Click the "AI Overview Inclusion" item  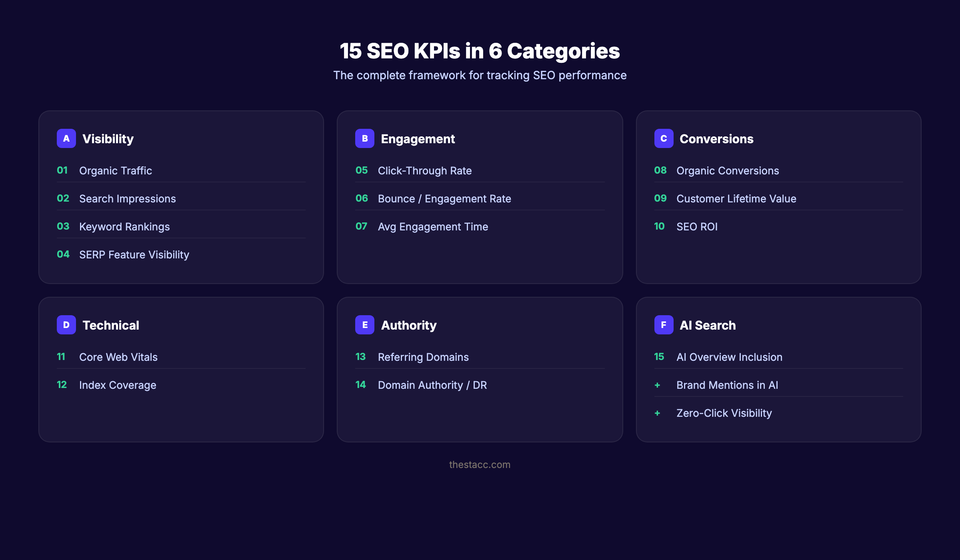(729, 357)
